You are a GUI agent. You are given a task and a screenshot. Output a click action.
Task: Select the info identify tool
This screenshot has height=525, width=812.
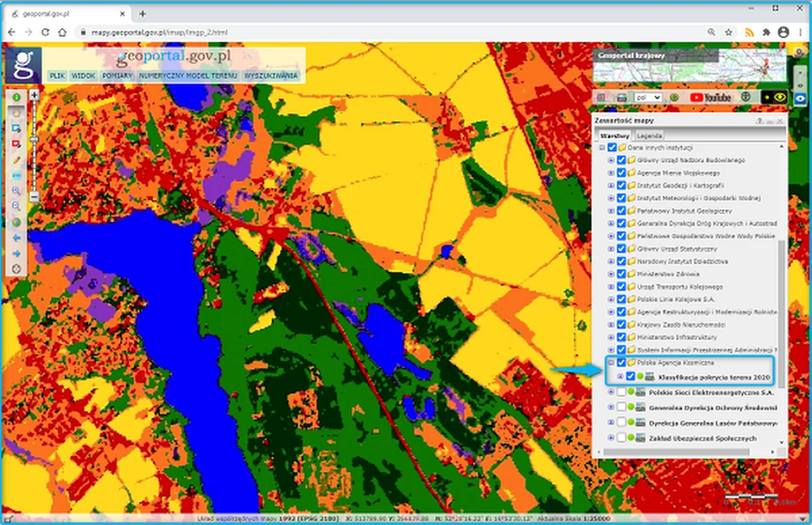tap(16, 98)
